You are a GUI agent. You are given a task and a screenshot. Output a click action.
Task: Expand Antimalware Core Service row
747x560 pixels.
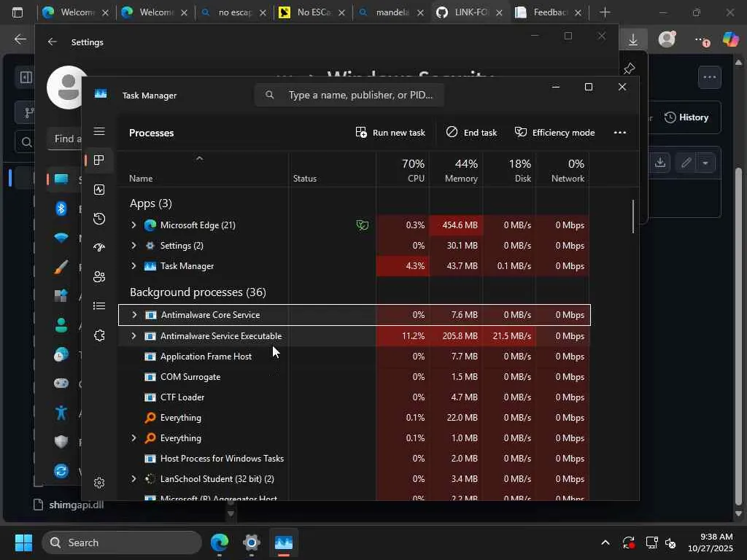(134, 315)
